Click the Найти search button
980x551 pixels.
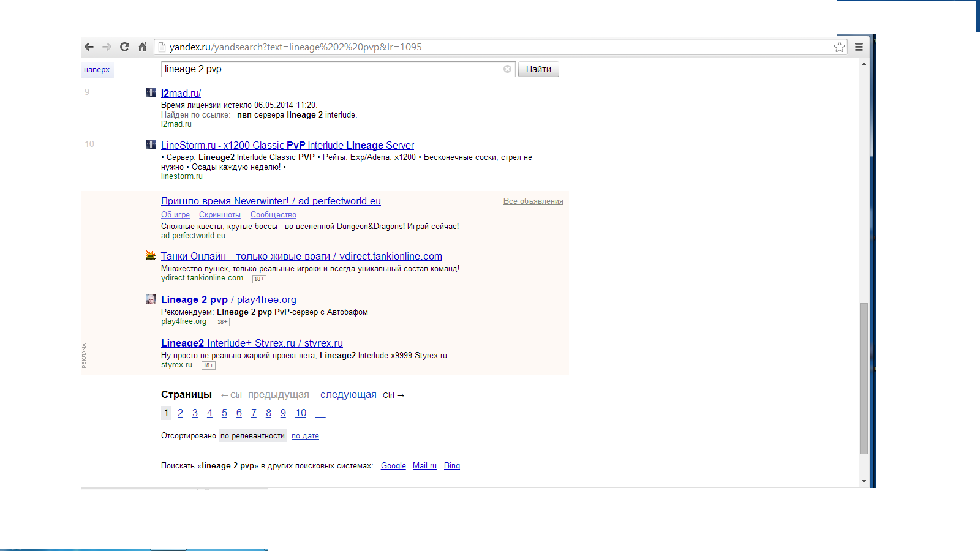(538, 69)
